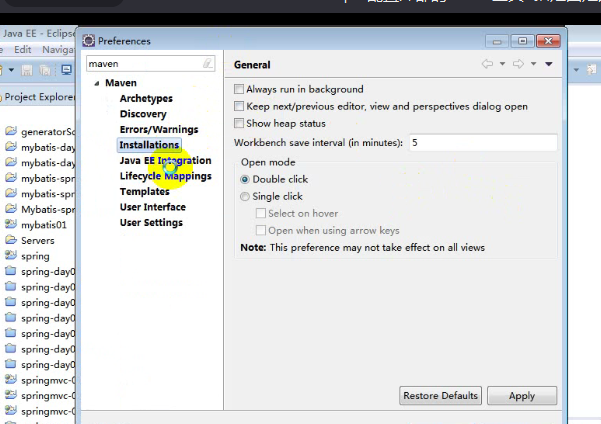Toggle the Select on hover checkbox

pyautogui.click(x=261, y=213)
